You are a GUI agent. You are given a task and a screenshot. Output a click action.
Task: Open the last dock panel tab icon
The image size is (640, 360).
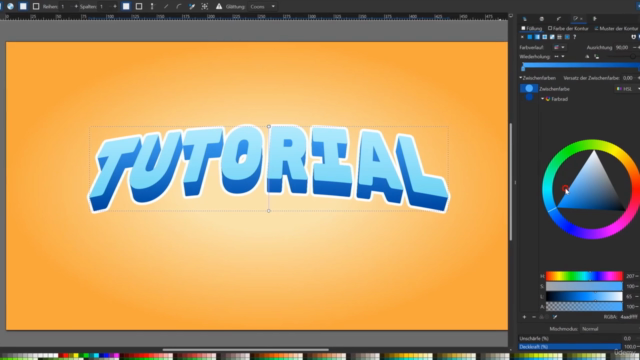(x=595, y=19)
